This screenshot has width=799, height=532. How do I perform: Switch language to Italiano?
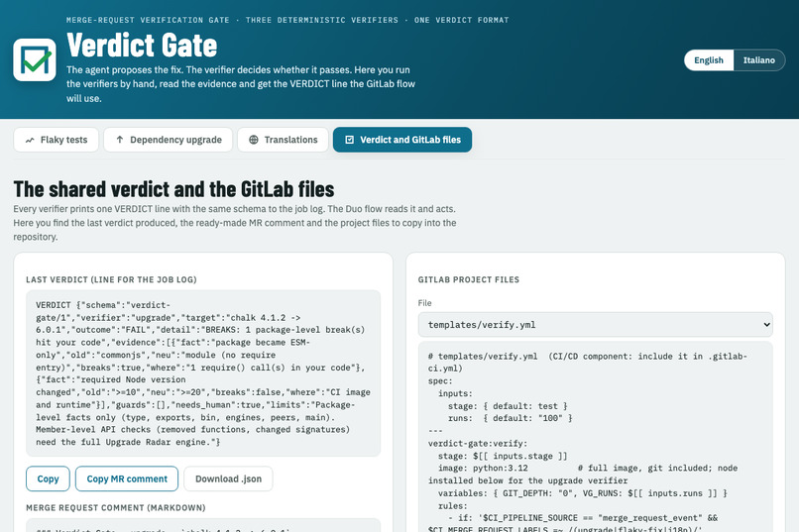tap(758, 60)
